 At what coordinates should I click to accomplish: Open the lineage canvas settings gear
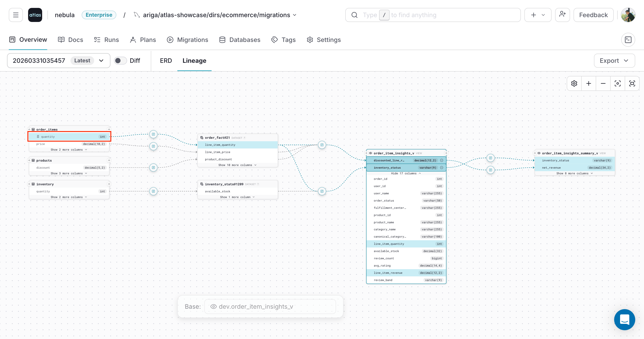click(574, 83)
